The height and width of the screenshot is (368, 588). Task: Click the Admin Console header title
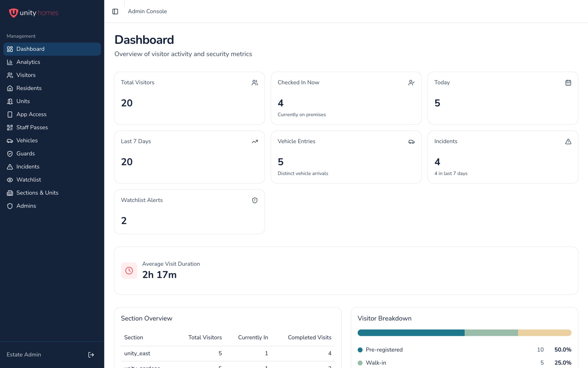click(147, 11)
